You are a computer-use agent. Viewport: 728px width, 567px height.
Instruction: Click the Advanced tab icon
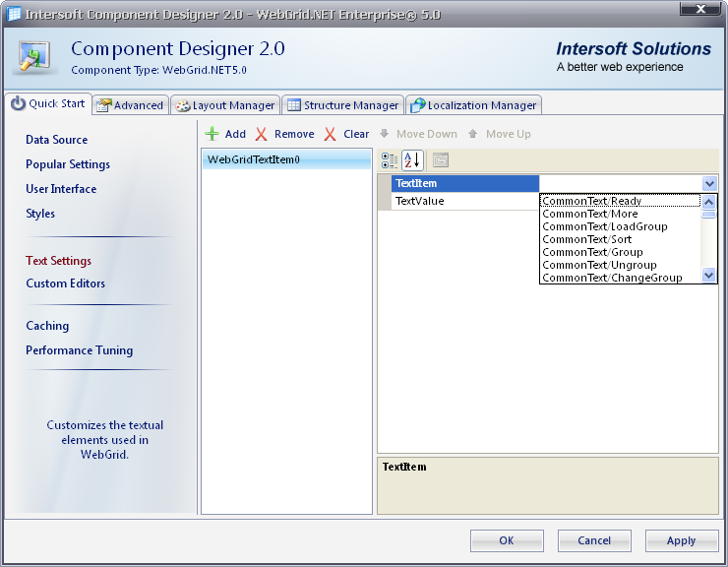coord(103,105)
